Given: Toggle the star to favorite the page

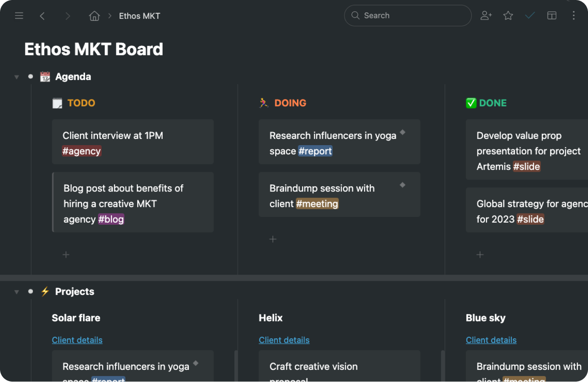Looking at the screenshot, I should pyautogui.click(x=508, y=15).
